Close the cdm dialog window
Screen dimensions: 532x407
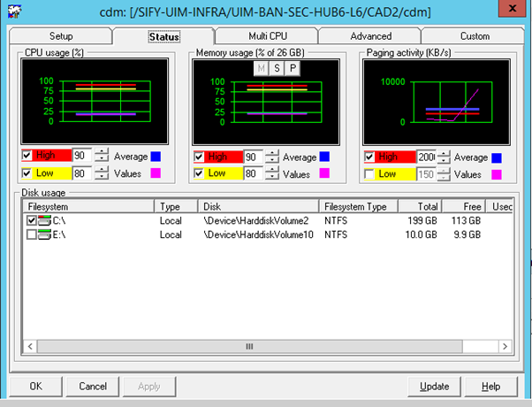(x=512, y=8)
